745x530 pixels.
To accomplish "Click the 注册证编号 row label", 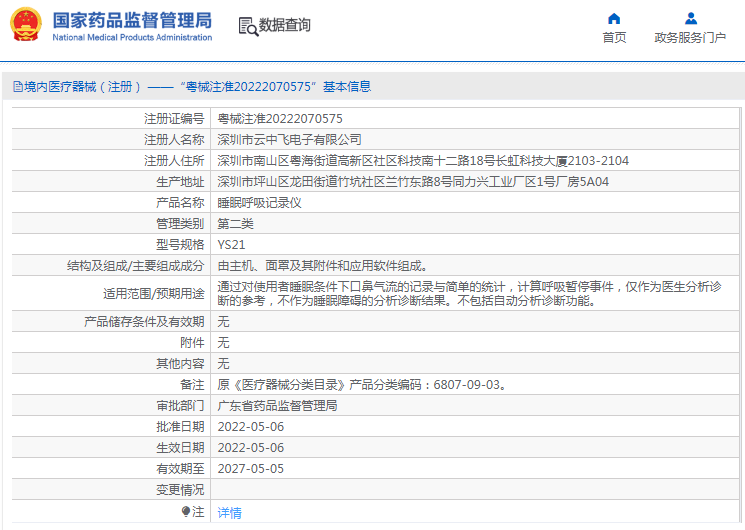I will (174, 119).
